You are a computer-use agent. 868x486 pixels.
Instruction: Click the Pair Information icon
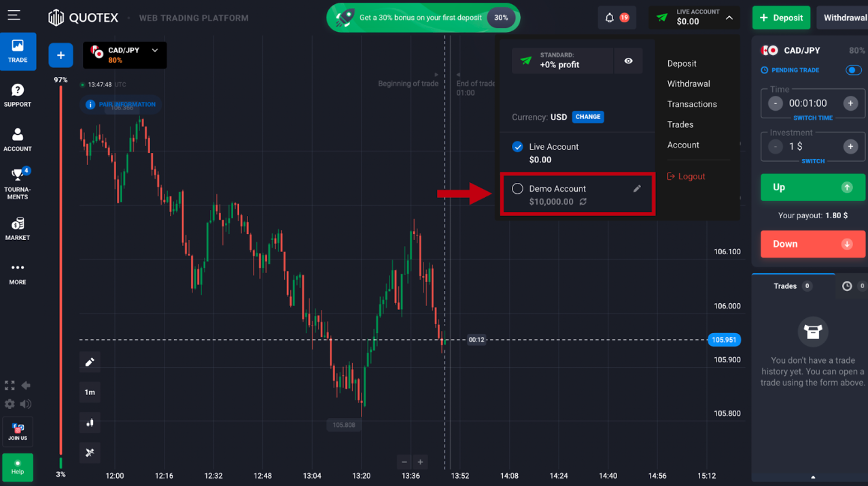pyautogui.click(x=90, y=105)
